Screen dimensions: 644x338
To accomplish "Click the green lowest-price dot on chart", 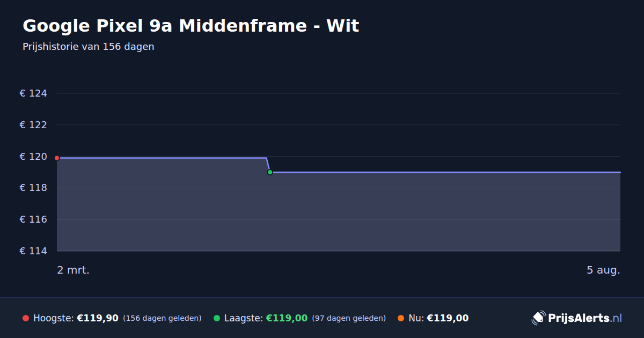I will [x=270, y=172].
